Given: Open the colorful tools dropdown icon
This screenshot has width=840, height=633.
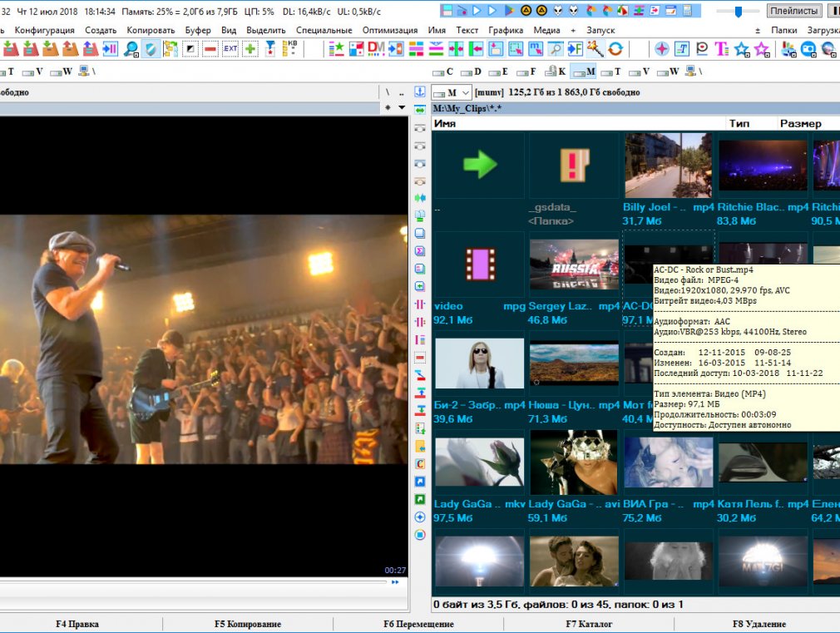Looking at the screenshot, I should click(x=788, y=49).
